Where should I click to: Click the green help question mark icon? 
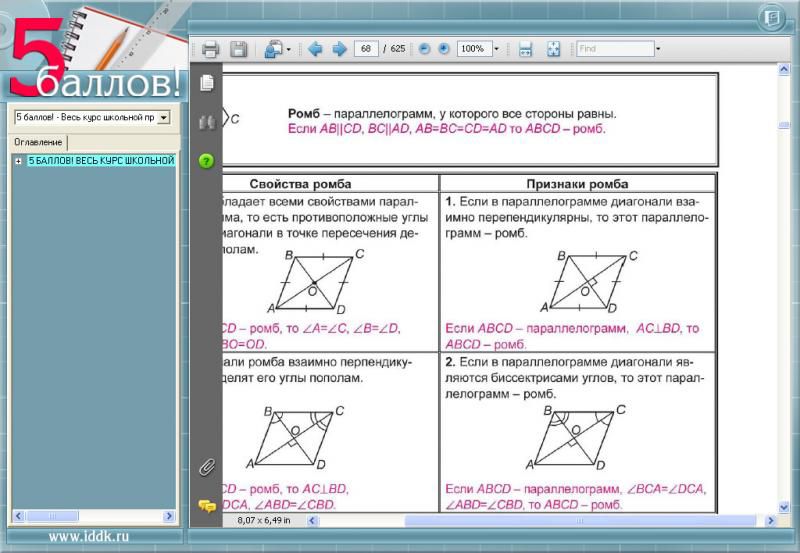click(x=207, y=160)
